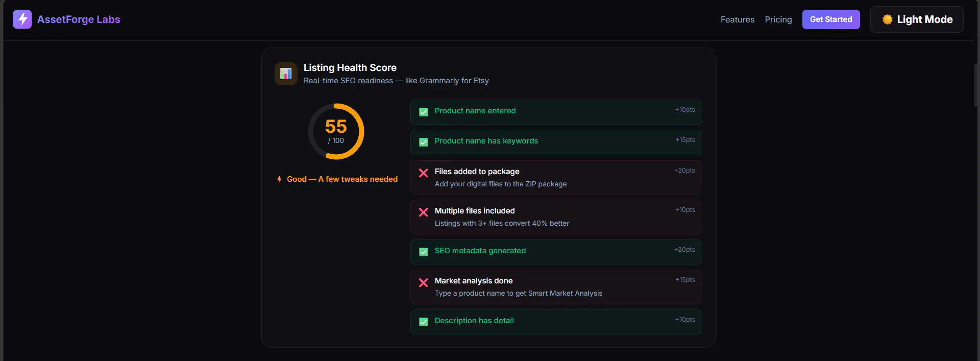
Task: Select the Product name has keywords label
Action: click(486, 141)
